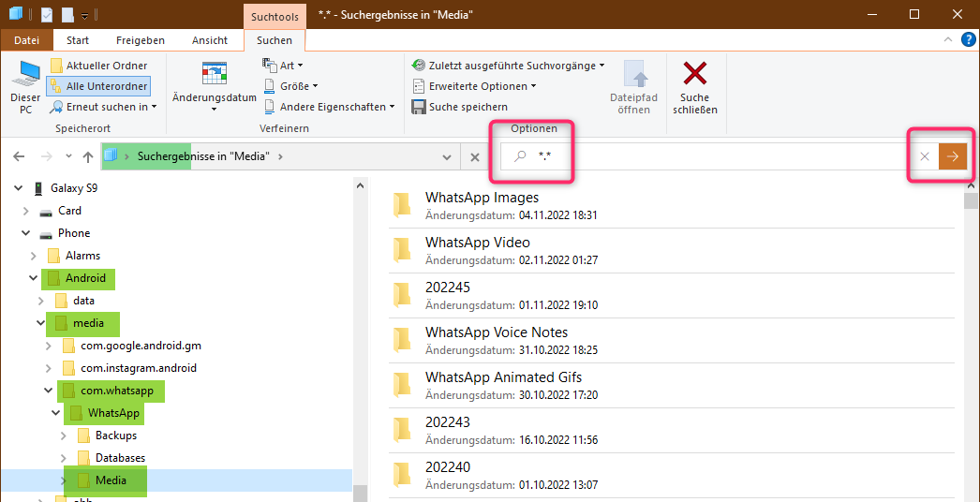Image resolution: width=980 pixels, height=502 pixels.
Task: Switch to the Start ribbon tab
Action: coord(78,40)
